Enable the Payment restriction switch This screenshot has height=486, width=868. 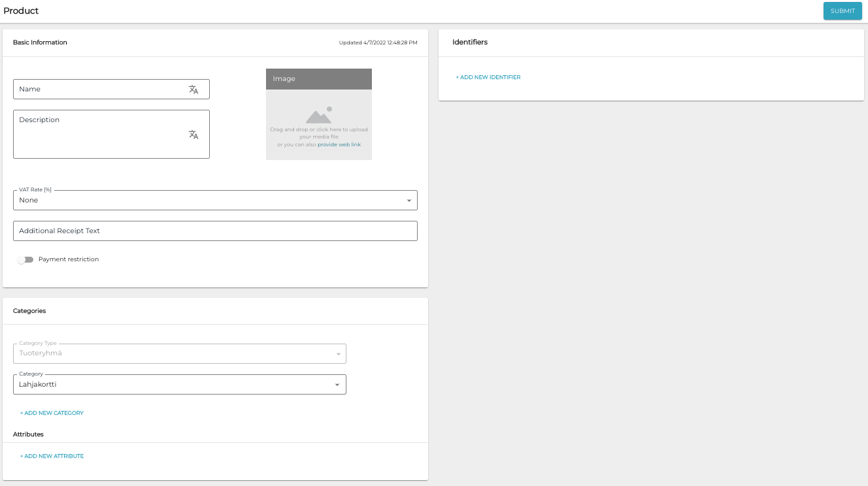[25, 260]
